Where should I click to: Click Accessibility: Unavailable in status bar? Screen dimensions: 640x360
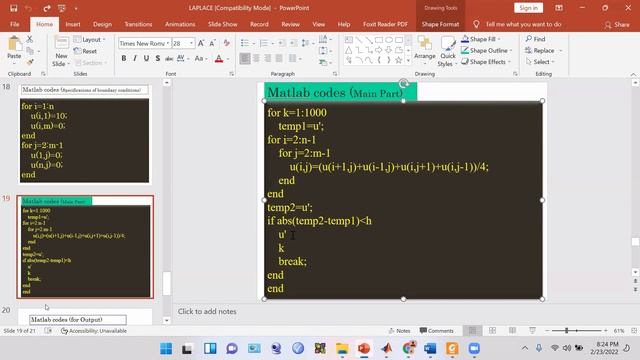94,331
